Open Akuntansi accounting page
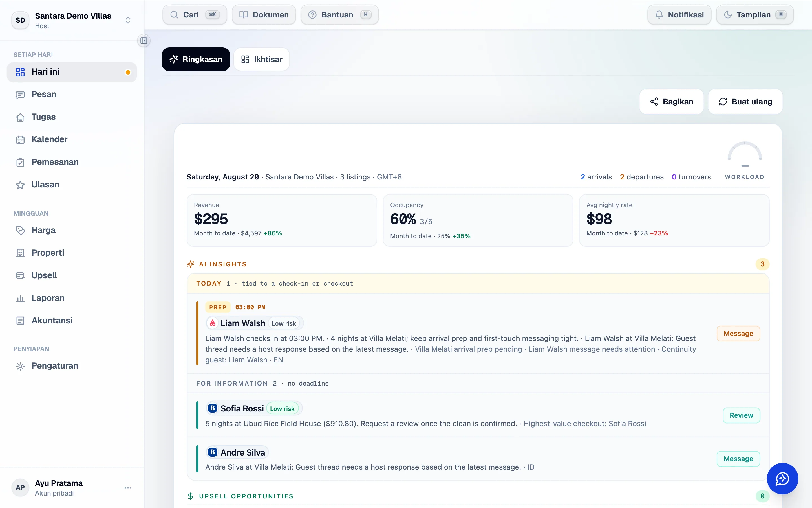This screenshot has width=812, height=508. pos(72,321)
